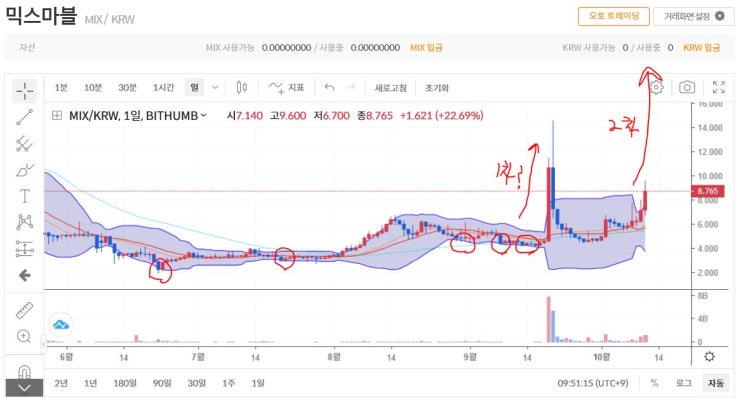Collapse the drawing toolbar chevron at bottom
The width and height of the screenshot is (743, 408).
point(24,388)
